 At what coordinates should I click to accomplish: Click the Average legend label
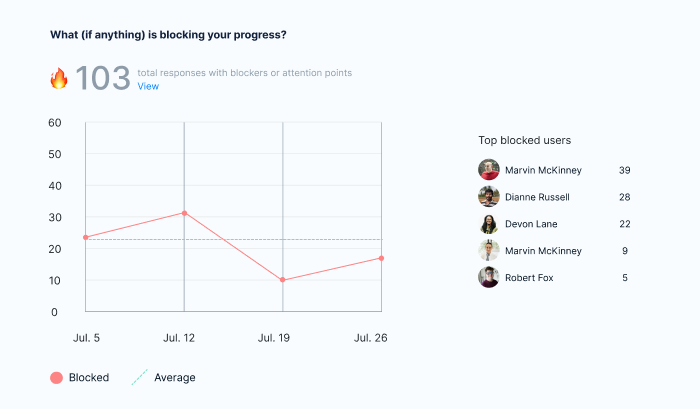coord(175,378)
